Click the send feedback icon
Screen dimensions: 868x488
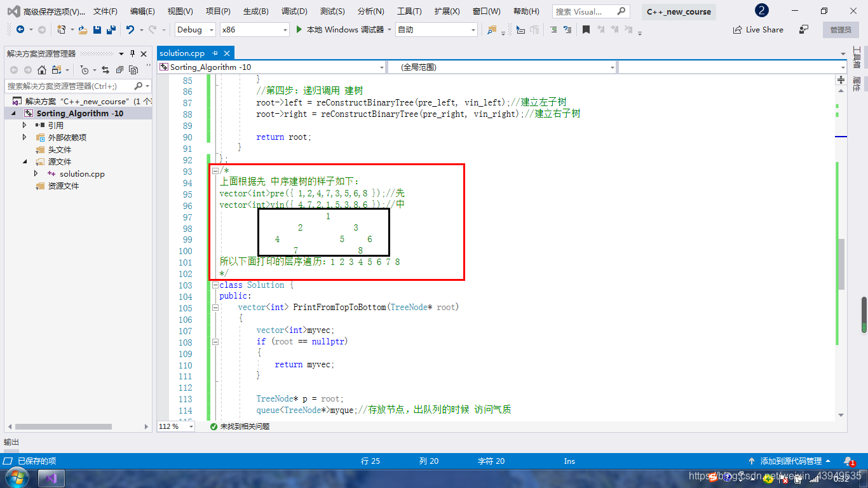click(x=804, y=30)
